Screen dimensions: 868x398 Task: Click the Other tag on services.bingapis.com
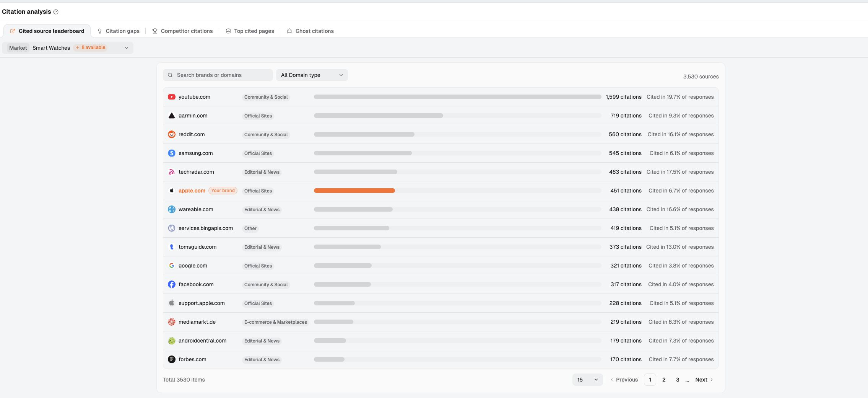(x=250, y=228)
